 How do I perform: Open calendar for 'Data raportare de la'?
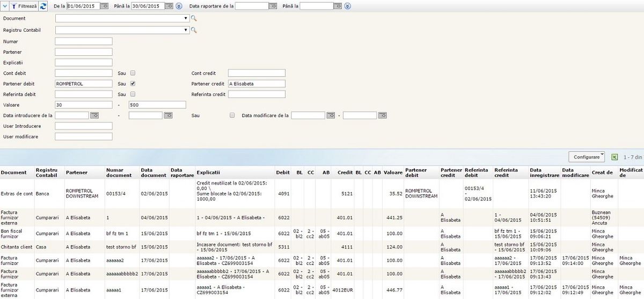[x=273, y=6]
